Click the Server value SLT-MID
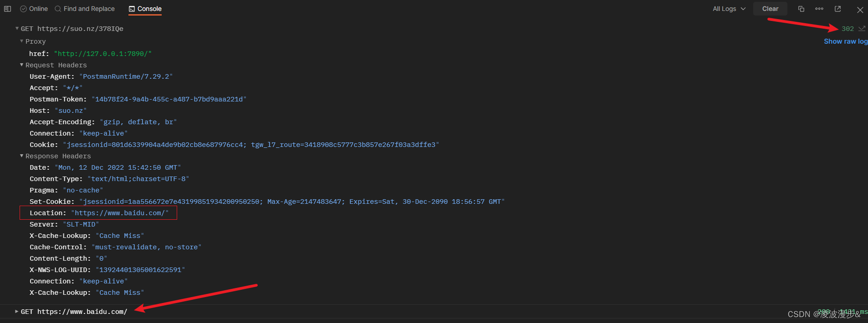 tap(81, 224)
